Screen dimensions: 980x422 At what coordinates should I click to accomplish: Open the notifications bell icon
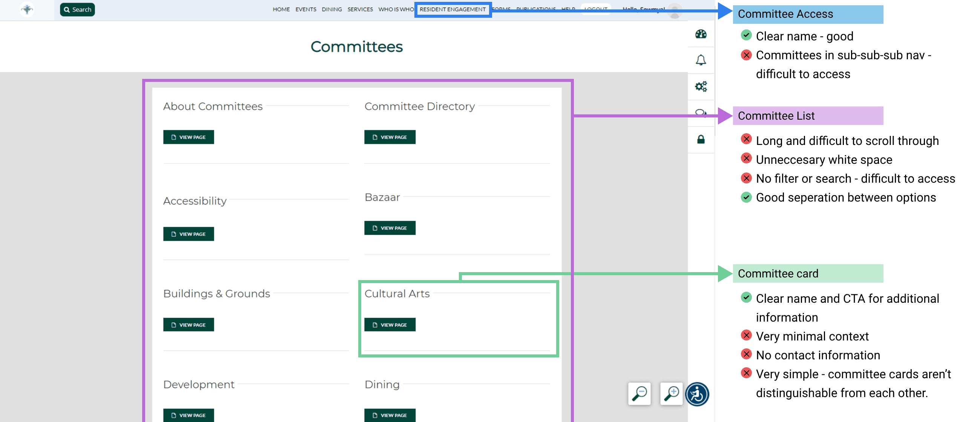[x=700, y=60]
